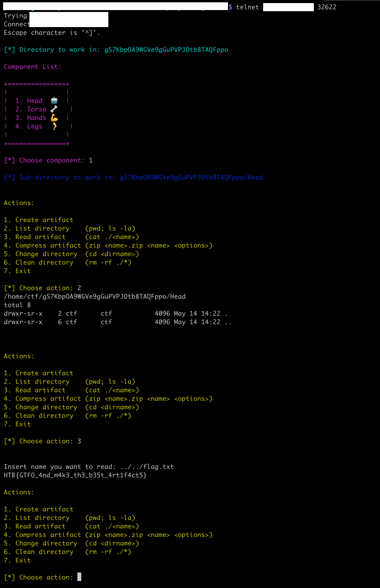Click the HTB{GTFO_4nd_m4k3_th3_b35t_4rt1f4ct5} flag line
This screenshot has height=588, width=380.
tap(75, 475)
